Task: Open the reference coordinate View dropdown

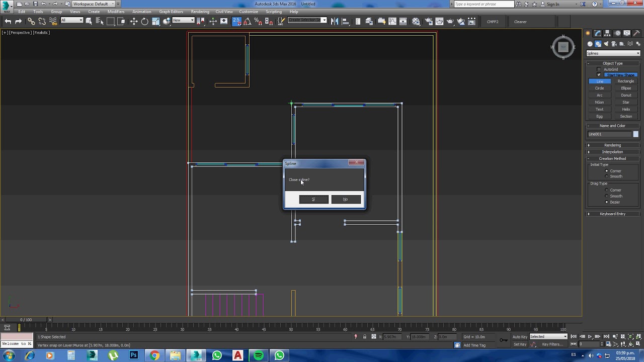Action: pyautogui.click(x=183, y=21)
